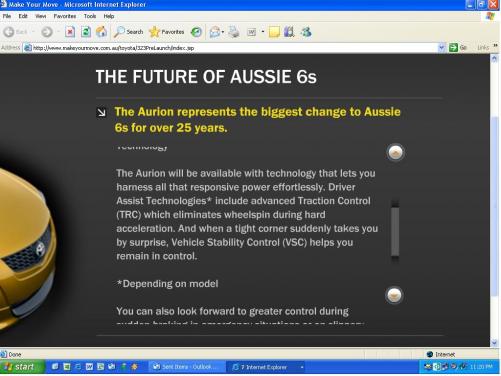
Task: Click the Forward navigation arrow
Action: click(x=47, y=32)
